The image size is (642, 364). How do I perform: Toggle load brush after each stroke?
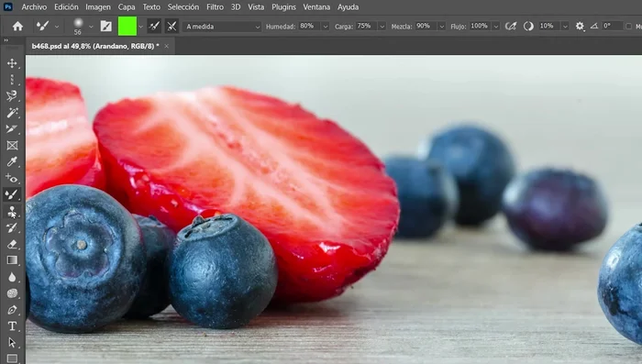(154, 27)
